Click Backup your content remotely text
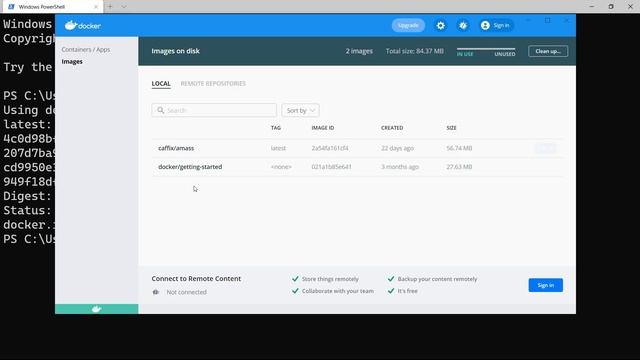The image size is (640, 360). click(437, 279)
